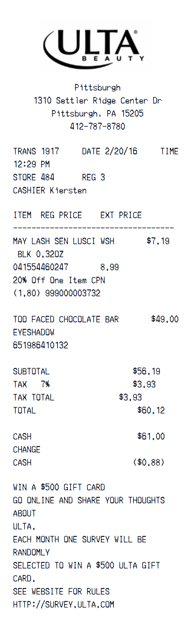Click the date 2/20/16
This screenshot has width=195, height=644.
pyautogui.click(x=121, y=151)
